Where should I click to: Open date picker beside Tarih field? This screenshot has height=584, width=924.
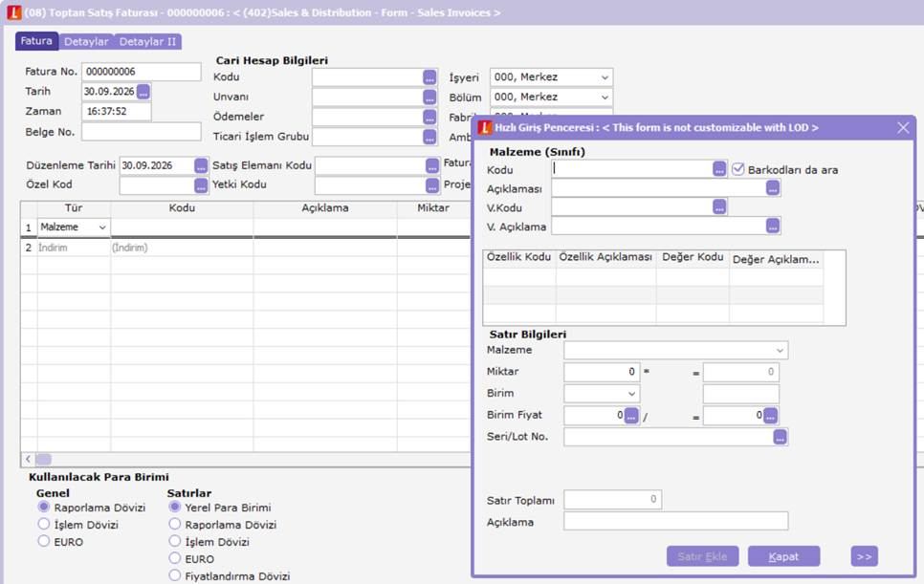coord(143,92)
